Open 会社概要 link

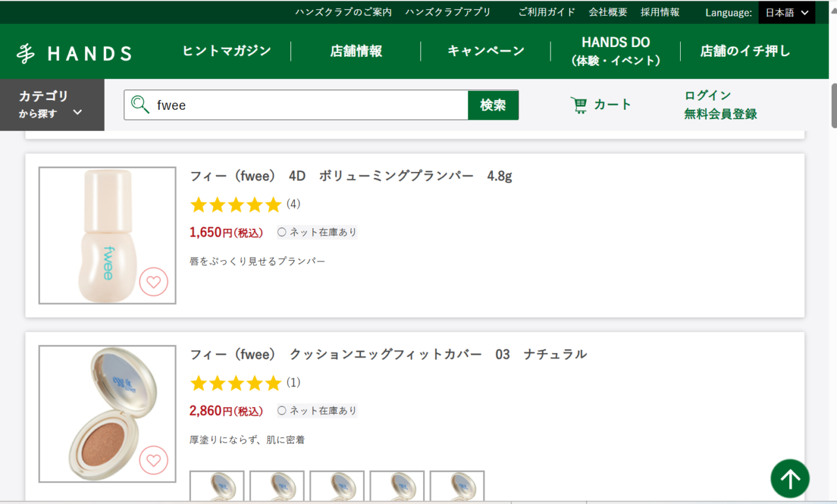[607, 12]
